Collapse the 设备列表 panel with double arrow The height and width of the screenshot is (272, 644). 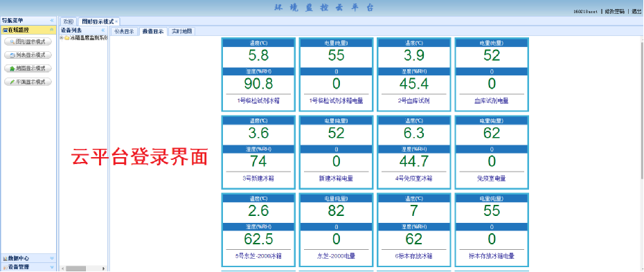pyautogui.click(x=103, y=30)
